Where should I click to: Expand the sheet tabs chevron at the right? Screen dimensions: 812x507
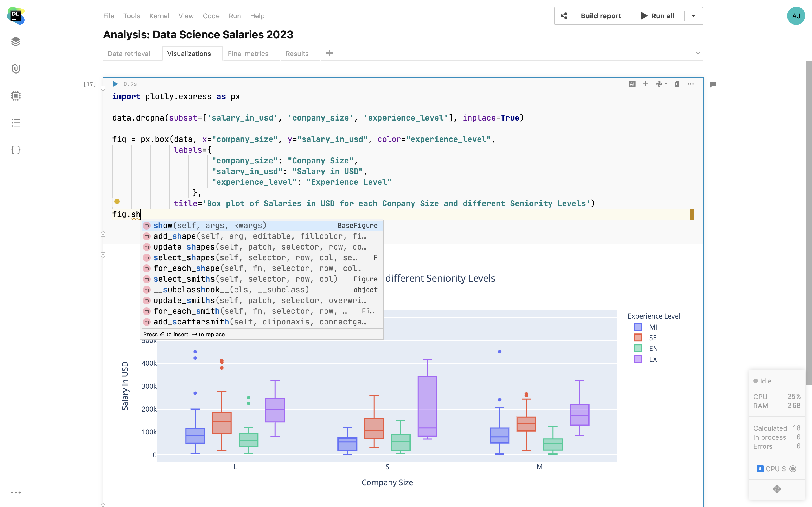698,53
